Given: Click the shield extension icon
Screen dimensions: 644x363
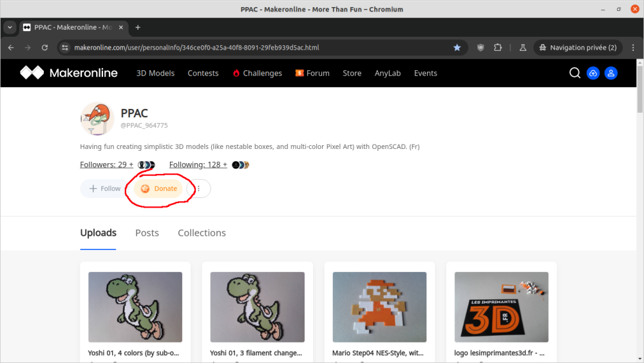Looking at the screenshot, I should [x=480, y=48].
